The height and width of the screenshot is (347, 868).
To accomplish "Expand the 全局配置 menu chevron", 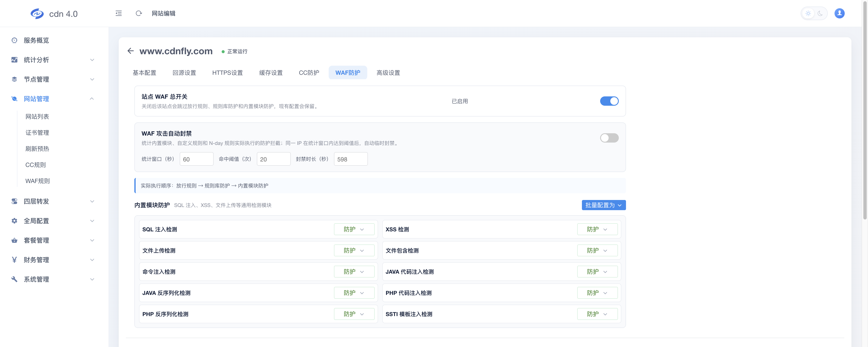I will 92,221.
